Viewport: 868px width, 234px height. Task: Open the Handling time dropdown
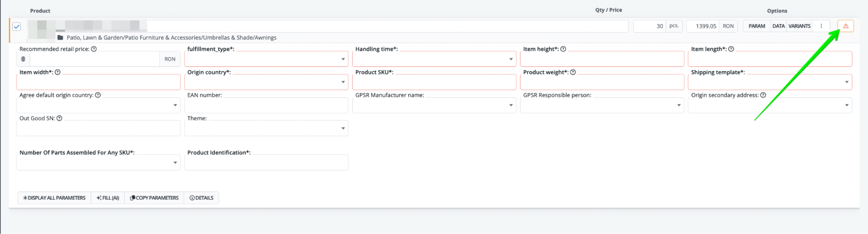click(434, 59)
